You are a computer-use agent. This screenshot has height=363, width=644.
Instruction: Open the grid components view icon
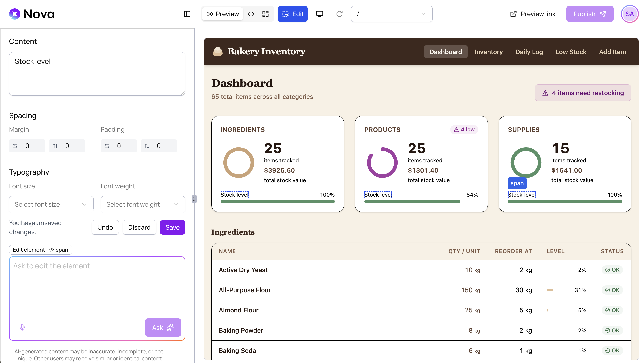tap(265, 14)
